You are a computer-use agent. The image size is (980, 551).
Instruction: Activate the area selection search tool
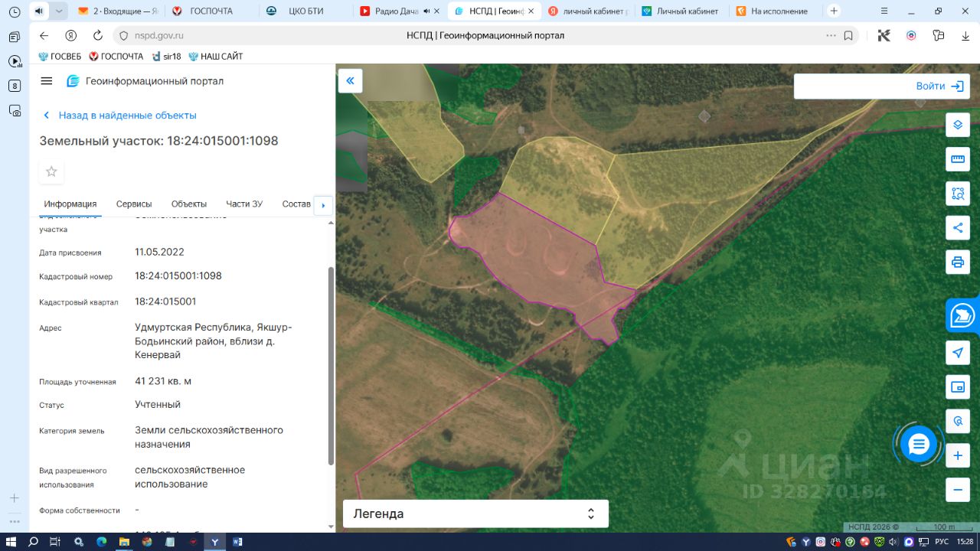958,194
